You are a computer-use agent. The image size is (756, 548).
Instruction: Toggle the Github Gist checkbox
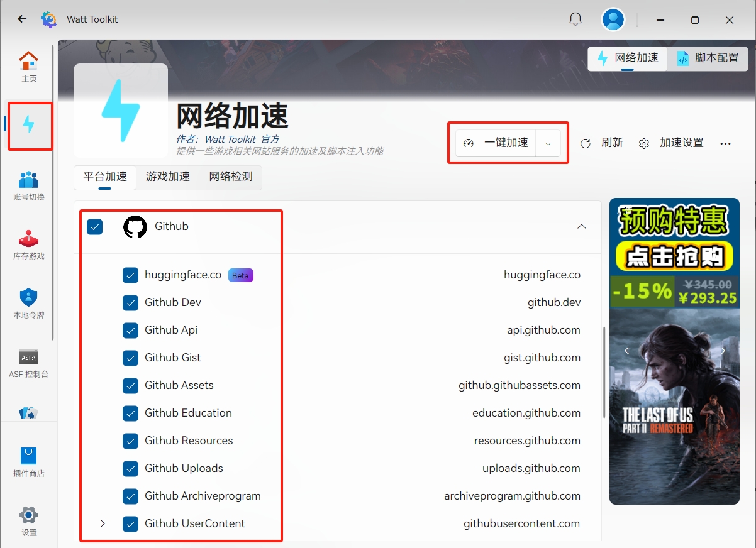(x=130, y=358)
